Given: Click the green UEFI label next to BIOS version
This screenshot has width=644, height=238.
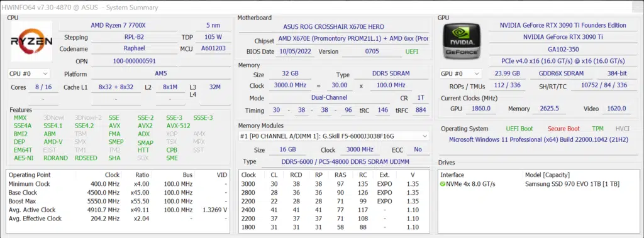Looking at the screenshot, I should pos(411,51).
